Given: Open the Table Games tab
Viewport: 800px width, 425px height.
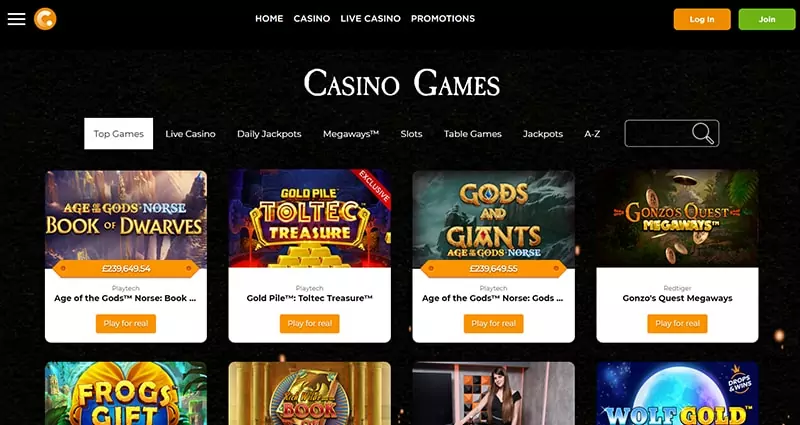Looking at the screenshot, I should point(472,134).
